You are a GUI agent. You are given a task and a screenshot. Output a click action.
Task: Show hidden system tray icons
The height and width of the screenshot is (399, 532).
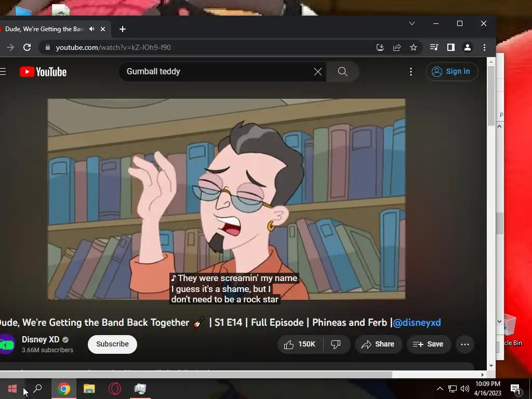pyautogui.click(x=440, y=389)
